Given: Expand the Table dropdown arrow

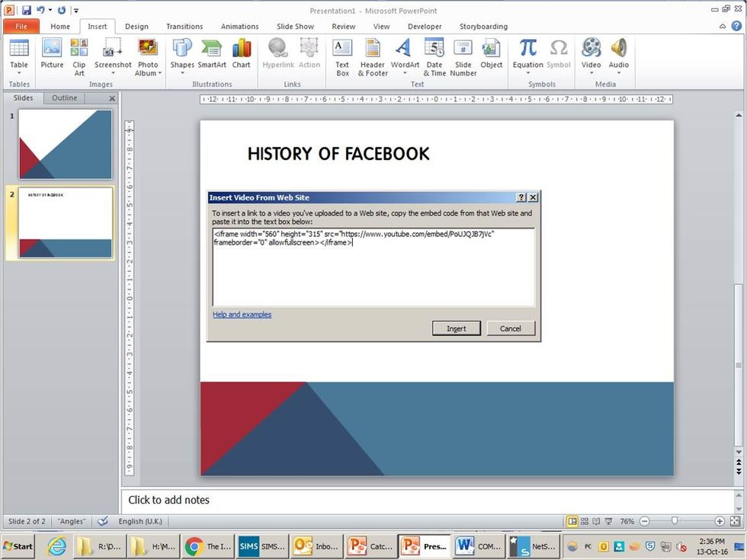Looking at the screenshot, I should [x=19, y=73].
